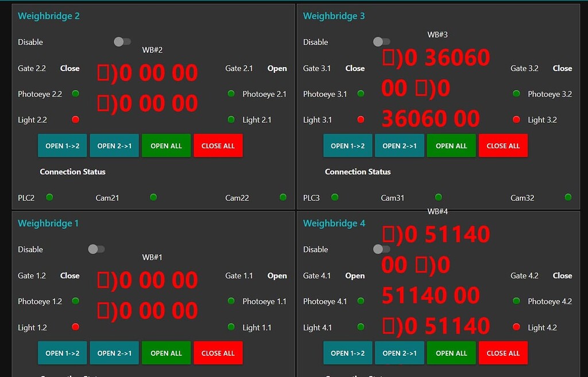Click the Gate 1.1 Open status label

277,275
